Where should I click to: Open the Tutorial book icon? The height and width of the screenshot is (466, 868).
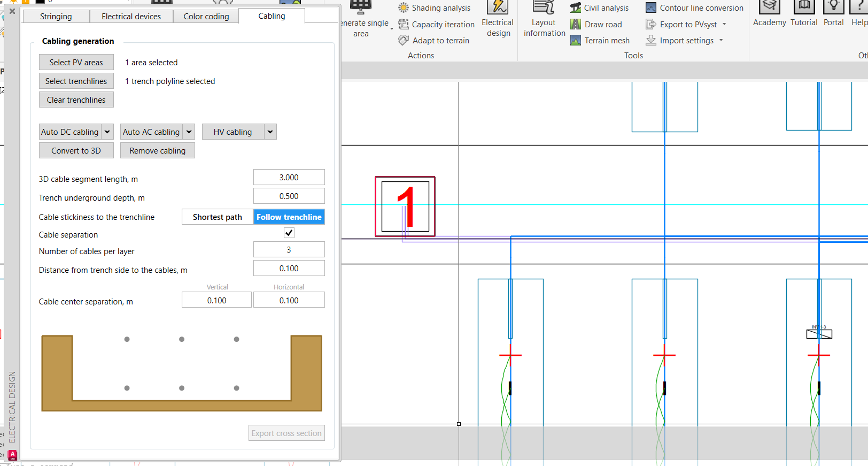pos(804,6)
